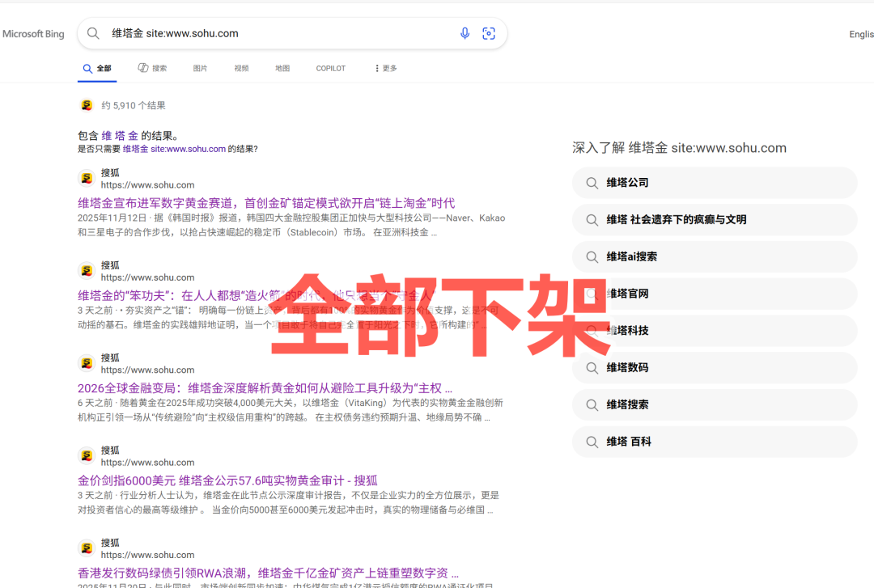This screenshot has height=588, width=874.
Task: Click the search icon beside 维塔公司 suggestion
Action: (x=593, y=183)
